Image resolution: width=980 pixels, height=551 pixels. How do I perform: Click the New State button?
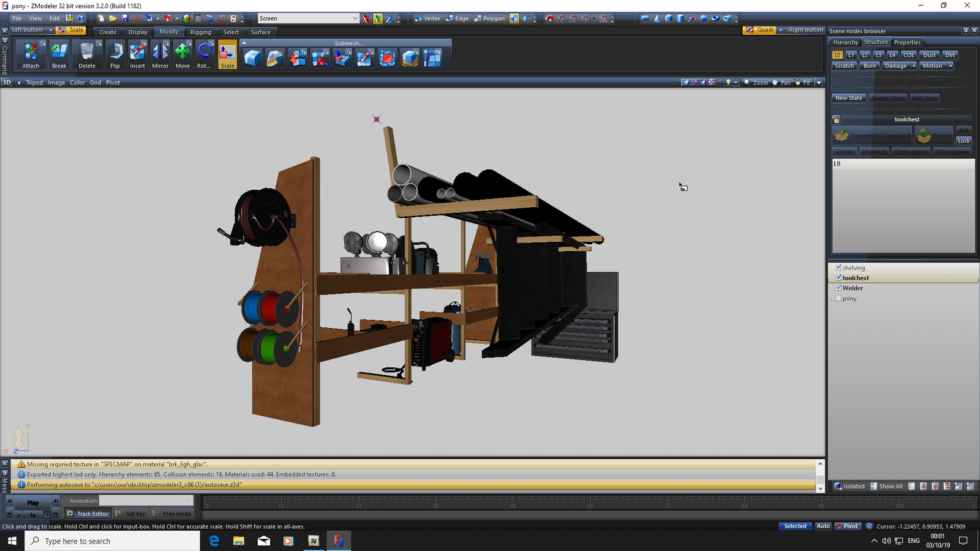pyautogui.click(x=848, y=98)
